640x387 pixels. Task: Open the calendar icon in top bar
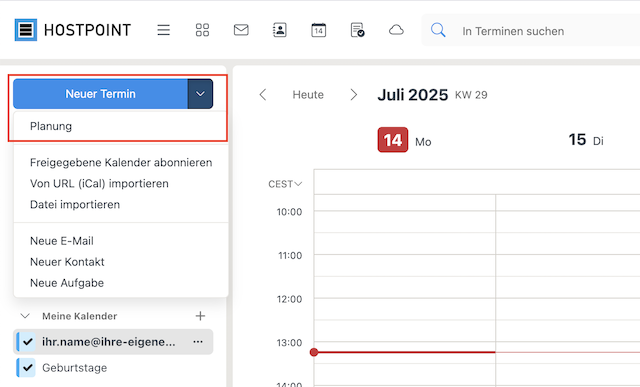(x=318, y=30)
